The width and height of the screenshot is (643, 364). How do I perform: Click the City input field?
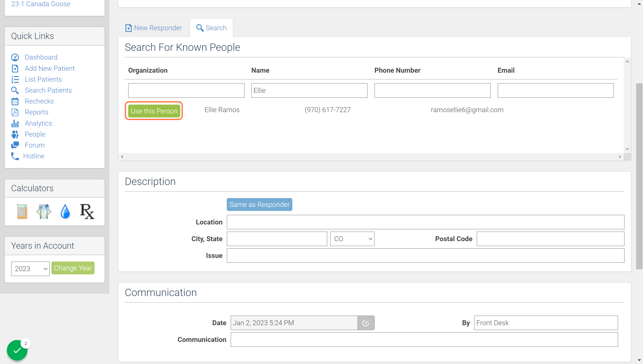tap(277, 239)
